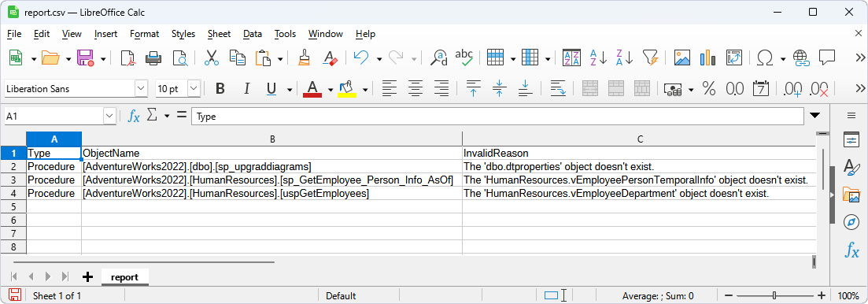The image size is (868, 304).
Task: Click the formula equals sign
Action: [181, 116]
